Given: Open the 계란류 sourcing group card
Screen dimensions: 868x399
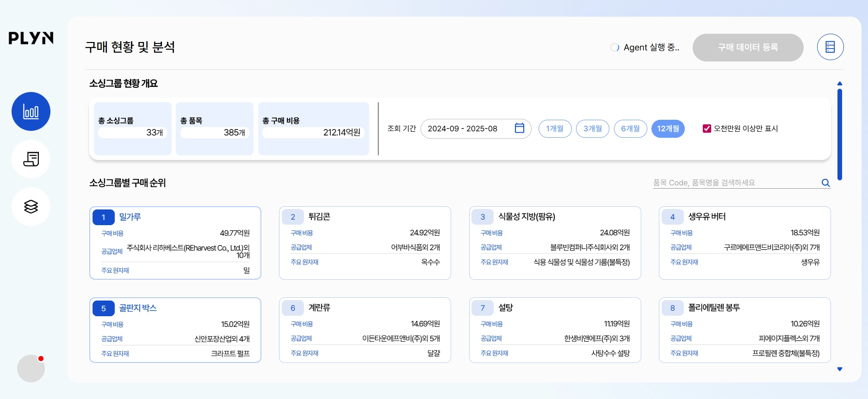Looking at the screenshot, I should [x=365, y=330].
